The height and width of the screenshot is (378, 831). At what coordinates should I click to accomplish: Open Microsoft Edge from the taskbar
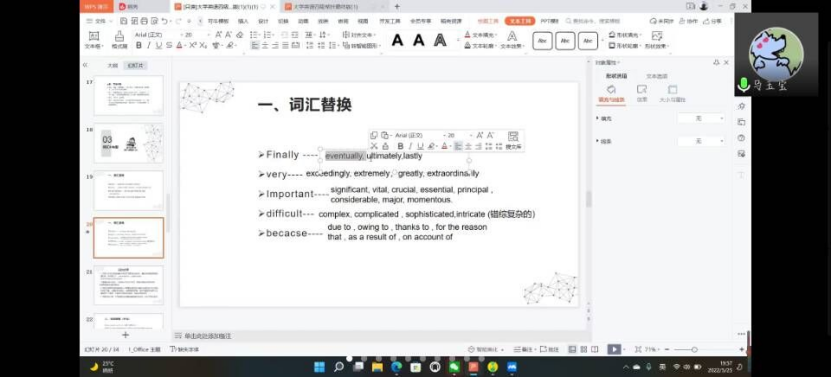pyautogui.click(x=396, y=367)
